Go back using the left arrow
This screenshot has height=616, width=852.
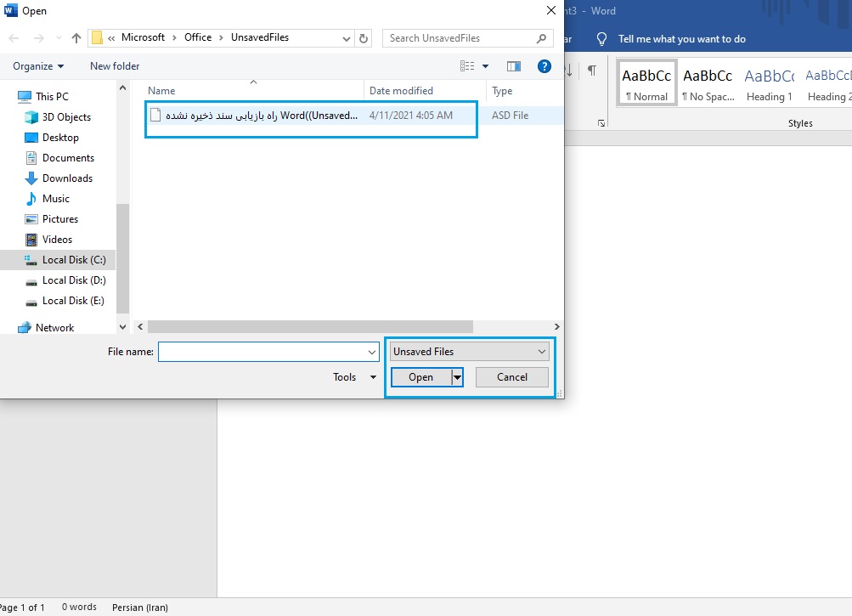point(14,38)
